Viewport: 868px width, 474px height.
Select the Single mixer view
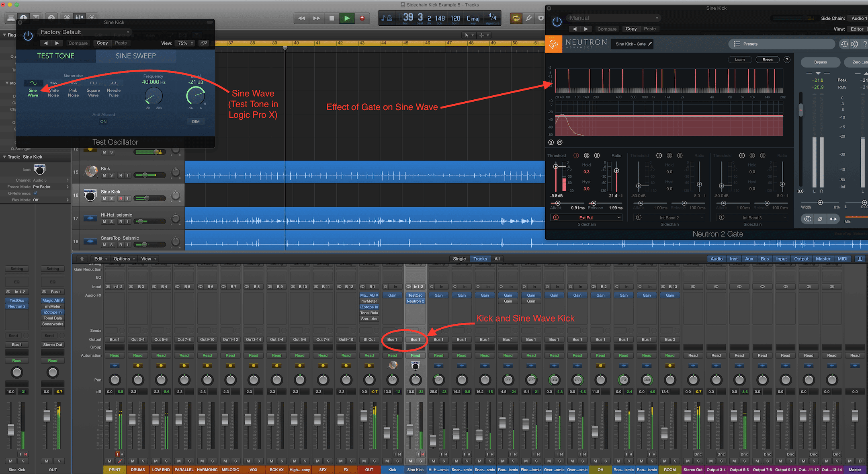point(459,259)
